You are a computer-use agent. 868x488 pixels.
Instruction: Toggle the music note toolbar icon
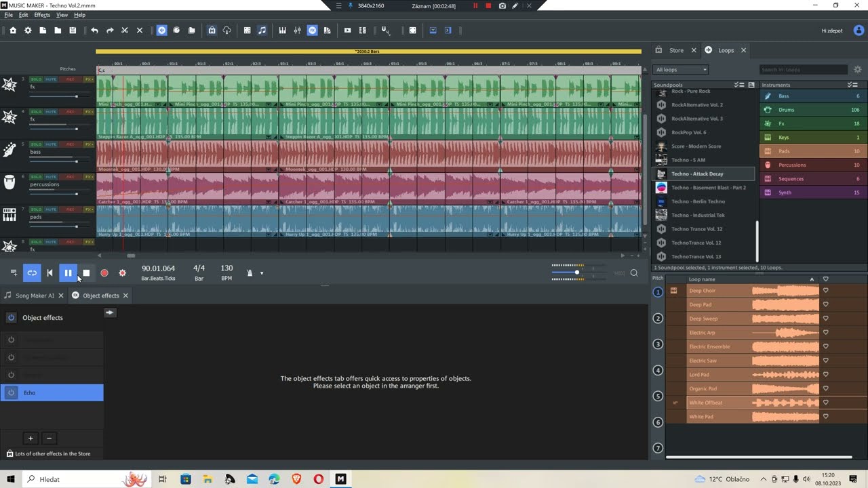(x=262, y=30)
